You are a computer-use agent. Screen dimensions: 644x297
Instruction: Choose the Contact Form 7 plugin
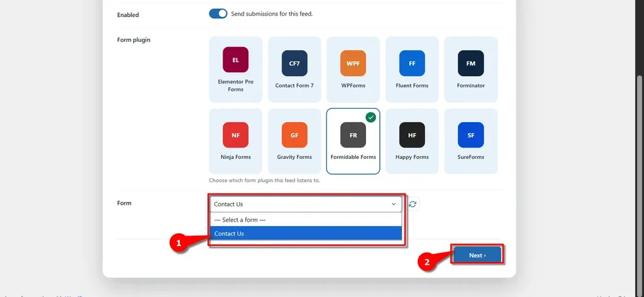(294, 69)
